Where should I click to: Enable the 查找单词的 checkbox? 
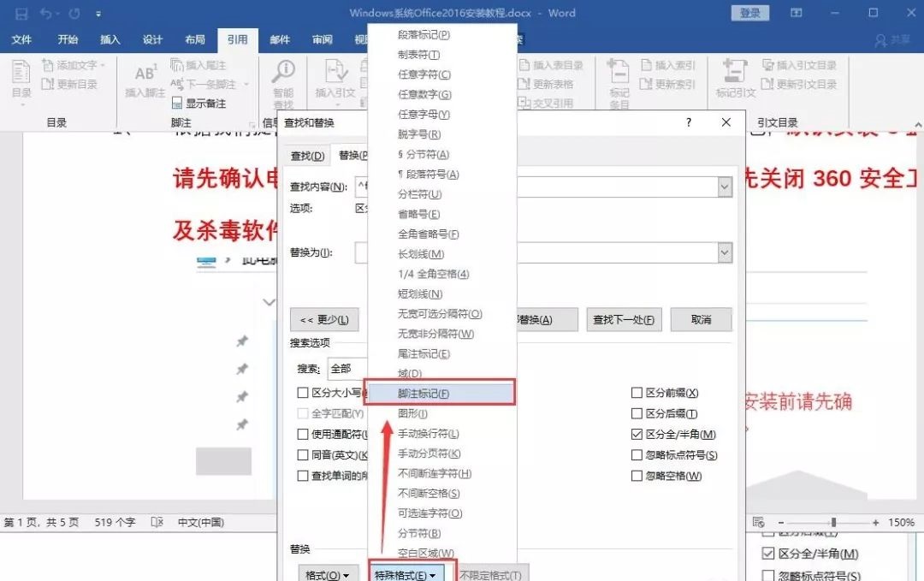coord(303,476)
